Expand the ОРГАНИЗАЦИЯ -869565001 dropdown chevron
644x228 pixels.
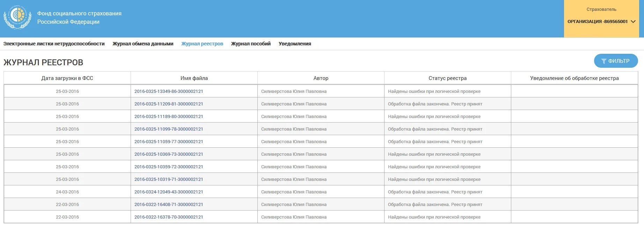pyautogui.click(x=633, y=22)
